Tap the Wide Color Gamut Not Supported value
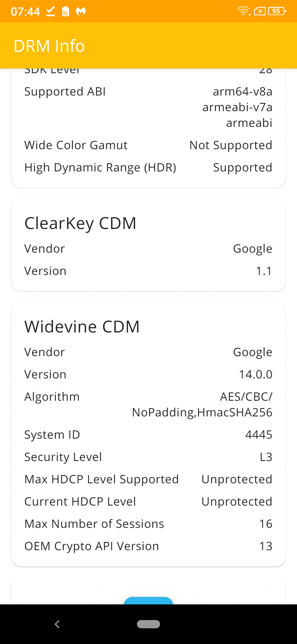 pos(231,145)
